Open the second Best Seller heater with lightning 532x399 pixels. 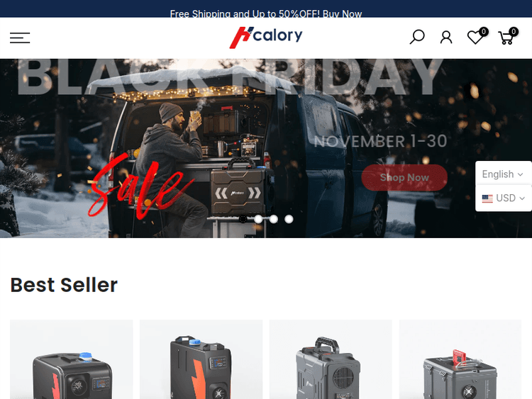201,359
